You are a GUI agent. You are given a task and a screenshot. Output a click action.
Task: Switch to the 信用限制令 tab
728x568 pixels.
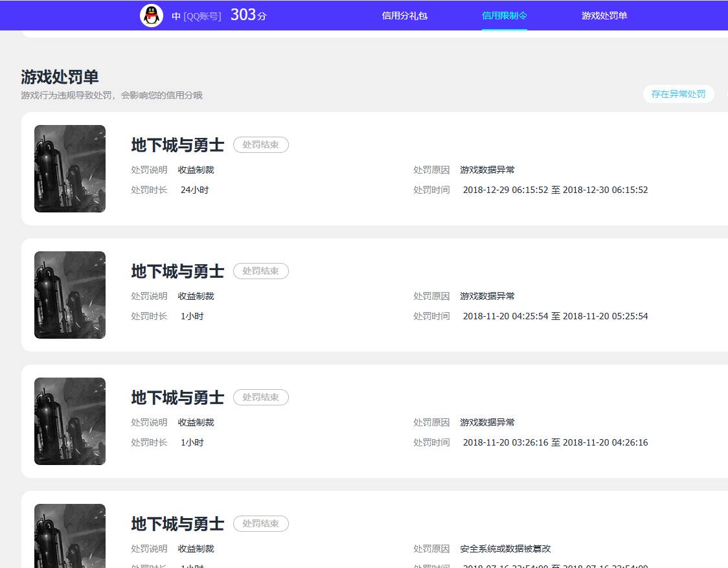(x=504, y=16)
